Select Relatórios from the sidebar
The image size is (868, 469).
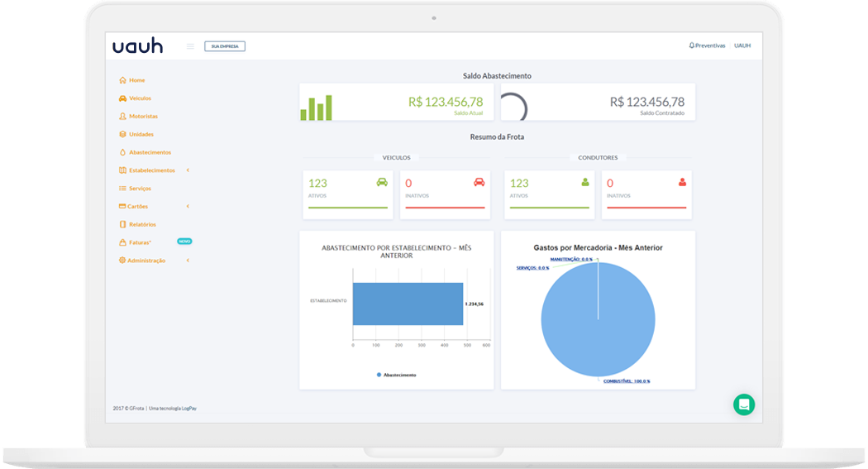(x=142, y=224)
